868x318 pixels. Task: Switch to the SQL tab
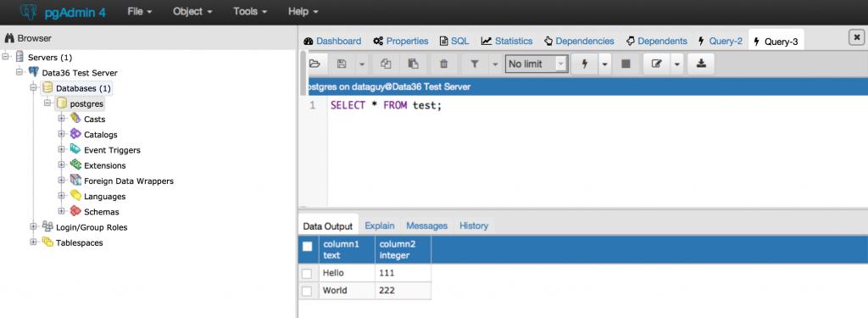point(454,41)
